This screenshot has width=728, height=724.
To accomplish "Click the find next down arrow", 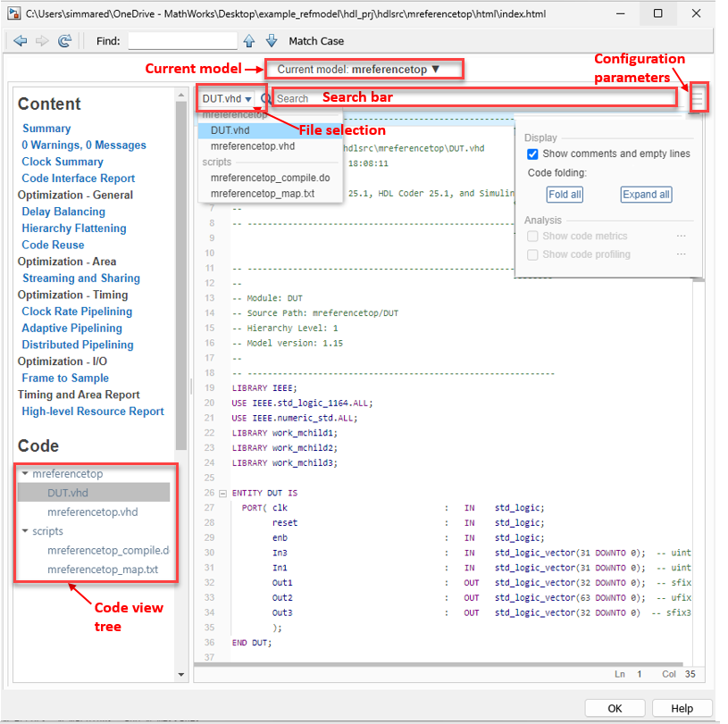I will 272,40.
